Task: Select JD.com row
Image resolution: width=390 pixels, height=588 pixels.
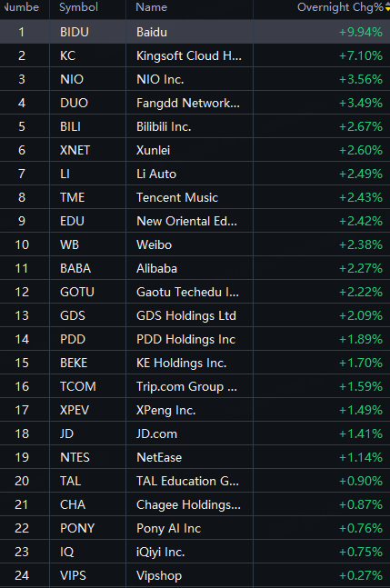Action: click(195, 434)
